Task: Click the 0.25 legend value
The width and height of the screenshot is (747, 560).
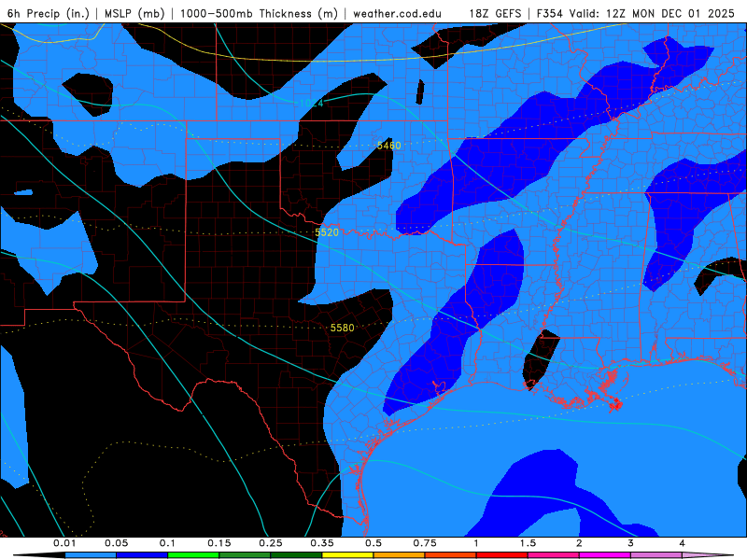Action: (x=271, y=543)
